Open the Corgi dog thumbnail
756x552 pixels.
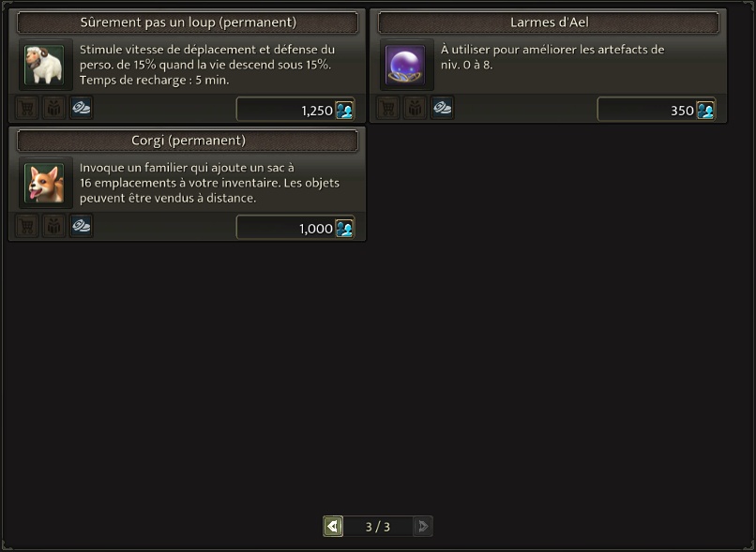coord(45,183)
